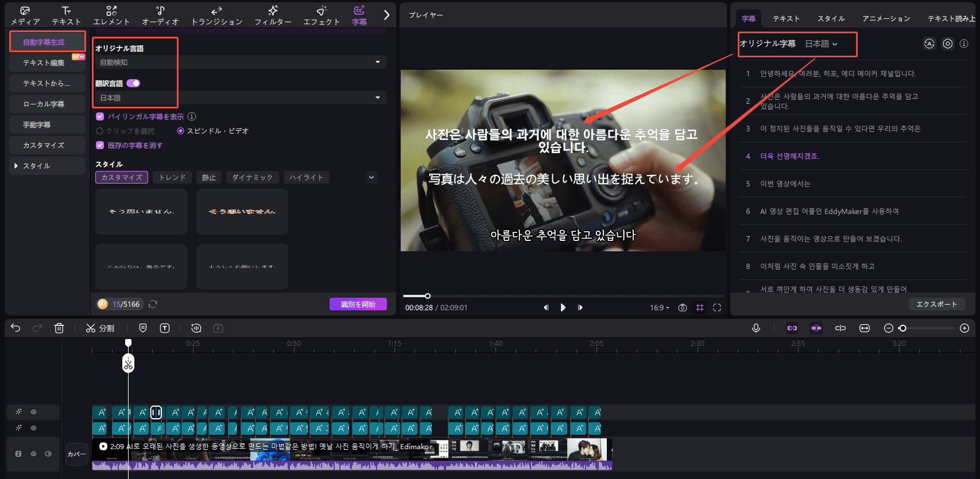The width and height of the screenshot is (980, 479).
Task: Open the エレメント elements panel
Action: click(x=111, y=15)
